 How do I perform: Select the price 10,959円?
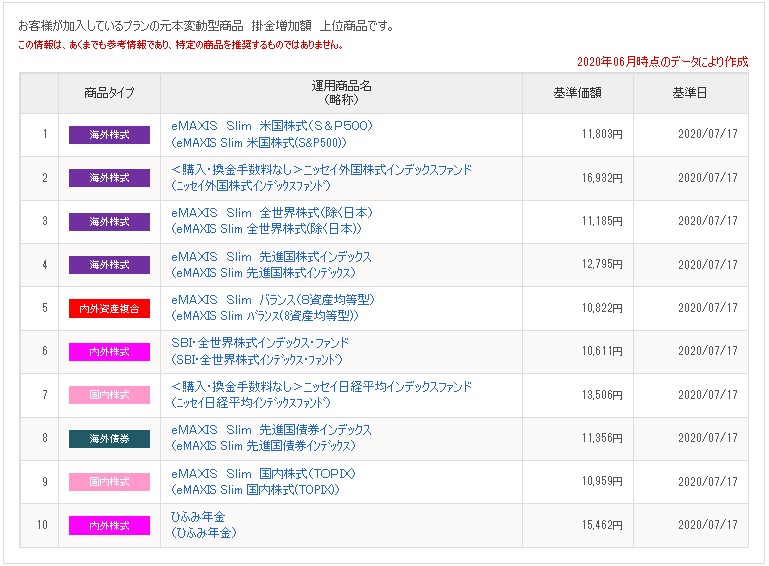(x=602, y=481)
